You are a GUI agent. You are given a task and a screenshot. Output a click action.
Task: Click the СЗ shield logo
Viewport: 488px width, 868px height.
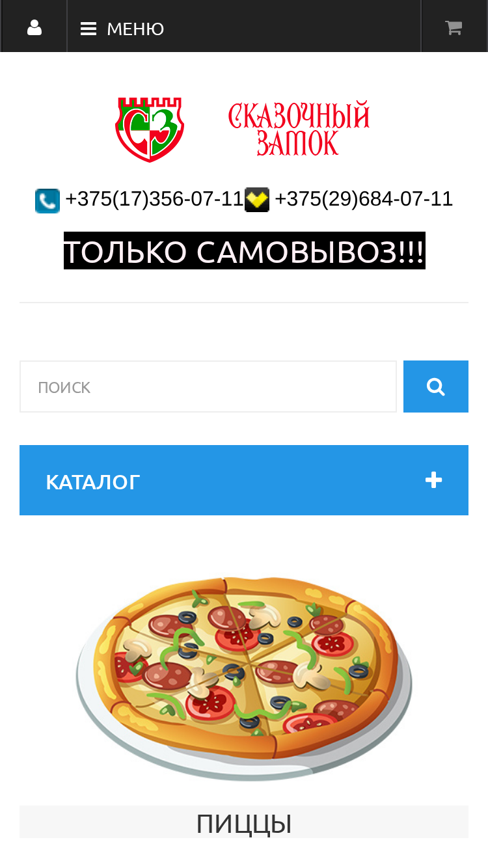150,129
